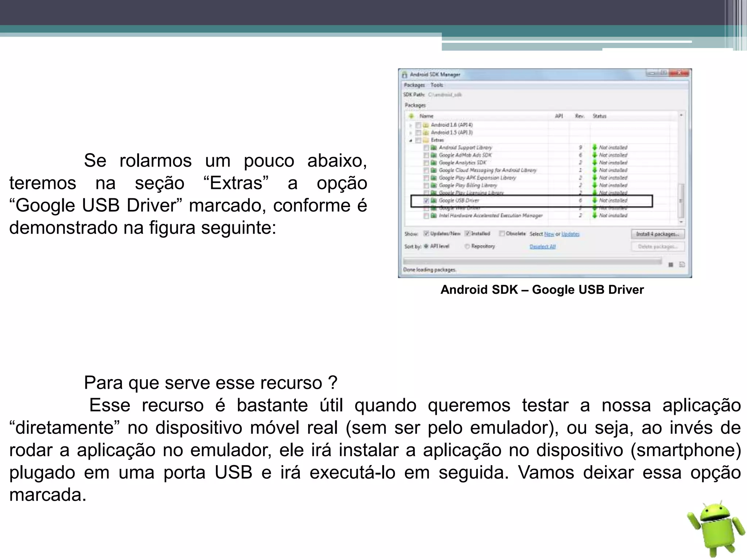The image size is (747, 560).
Task: Click the package list scrollbar thumb
Action: (x=681, y=201)
